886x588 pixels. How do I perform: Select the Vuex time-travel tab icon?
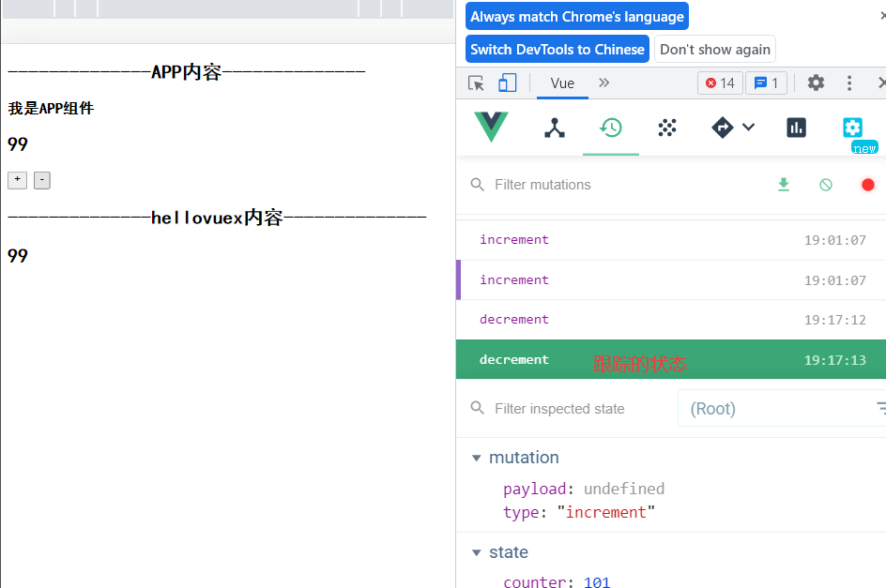click(610, 128)
